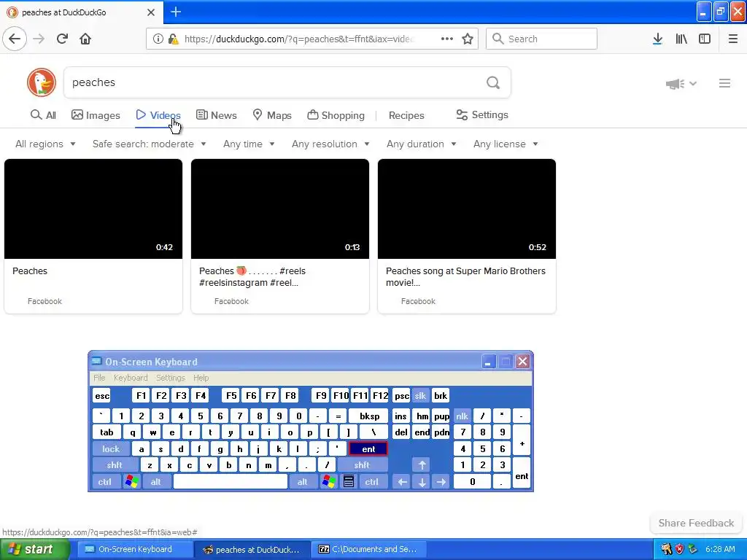Expand Safe search: moderate dropdown
The width and height of the screenshot is (747, 560).
[149, 144]
